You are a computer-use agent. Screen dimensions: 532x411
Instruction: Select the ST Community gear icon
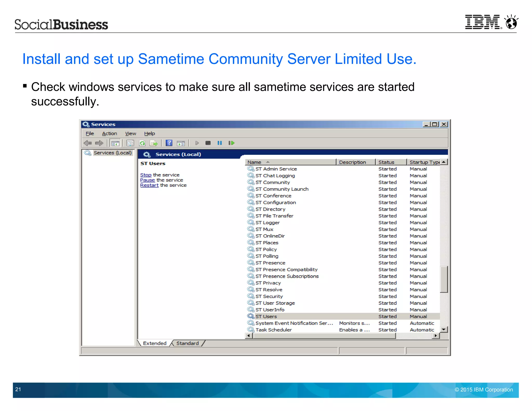click(x=251, y=182)
